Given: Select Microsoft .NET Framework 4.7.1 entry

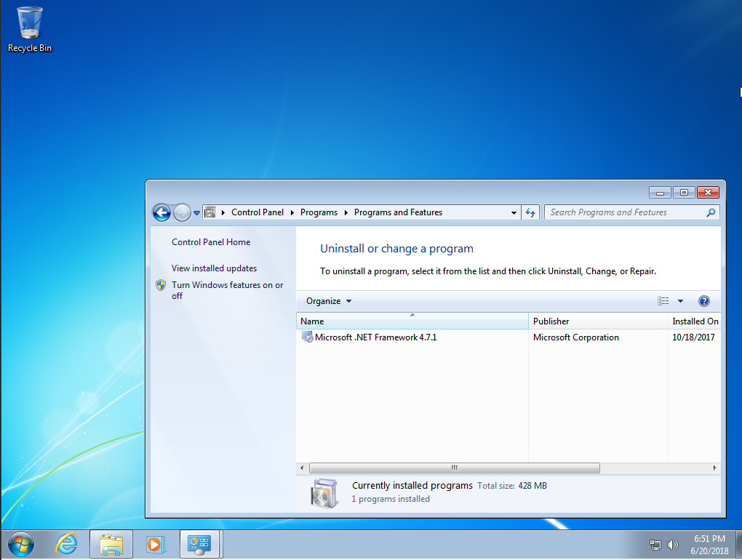Looking at the screenshot, I should [376, 337].
